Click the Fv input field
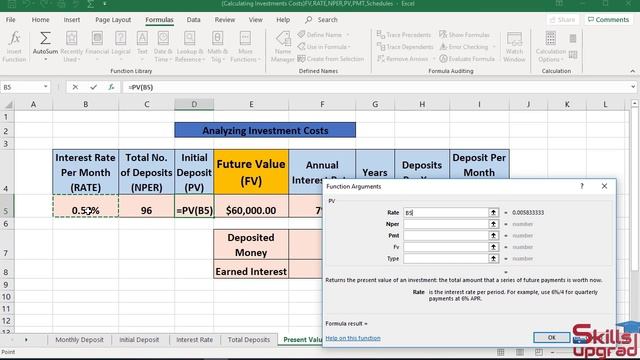 pos(446,247)
